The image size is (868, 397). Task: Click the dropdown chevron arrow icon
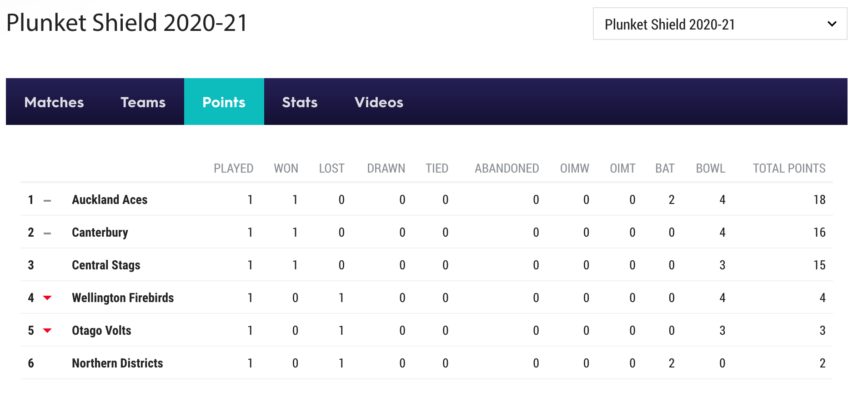point(832,24)
